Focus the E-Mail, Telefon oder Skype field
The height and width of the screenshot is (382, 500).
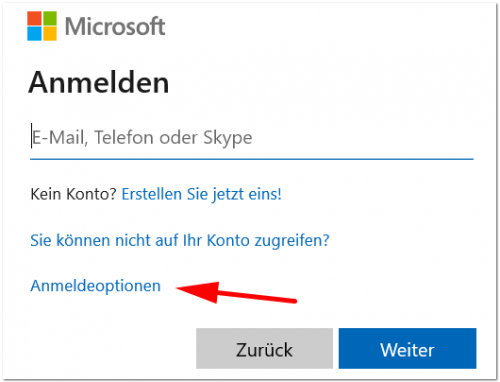(x=252, y=138)
